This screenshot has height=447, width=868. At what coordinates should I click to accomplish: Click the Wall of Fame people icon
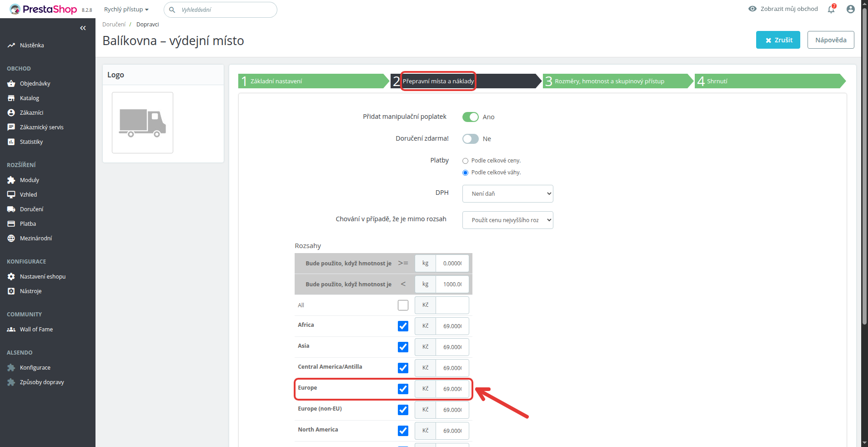tap(11, 330)
